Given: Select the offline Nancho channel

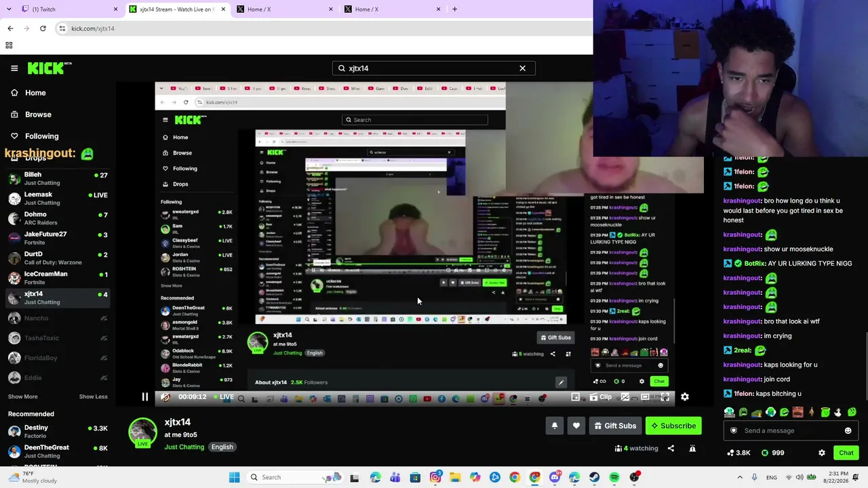Looking at the screenshot, I should coord(58,318).
